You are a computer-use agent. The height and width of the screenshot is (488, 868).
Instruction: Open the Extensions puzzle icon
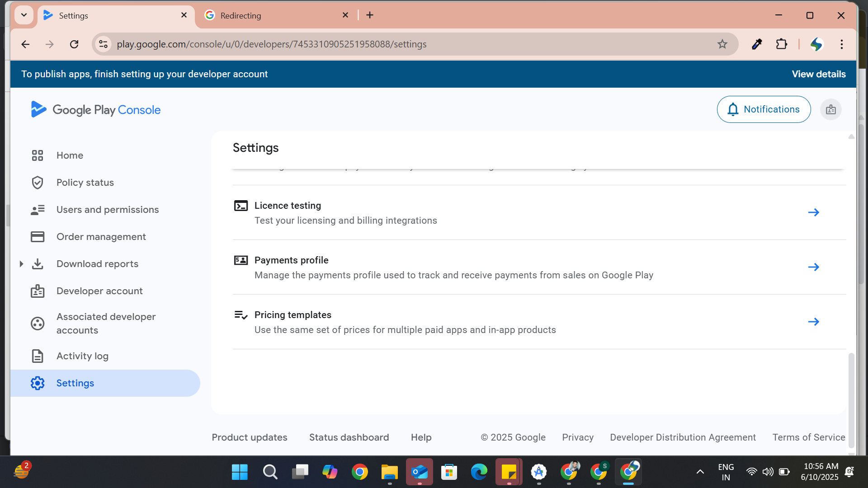tap(781, 44)
